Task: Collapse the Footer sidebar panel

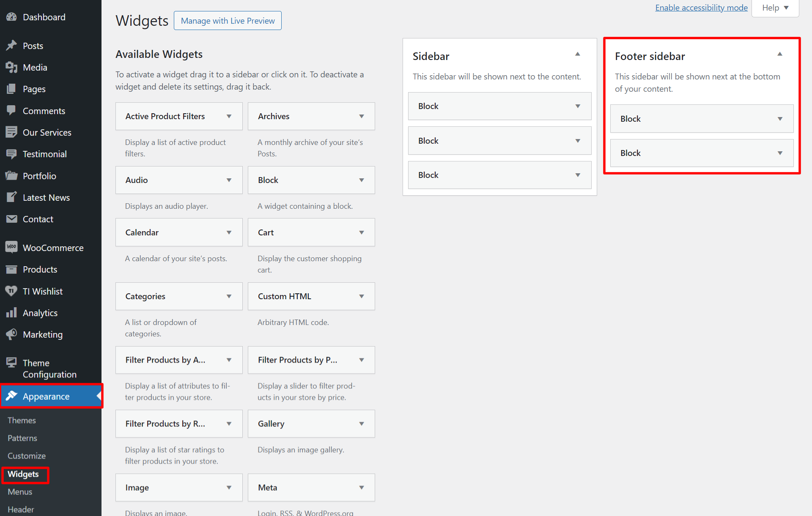Action: click(x=779, y=55)
